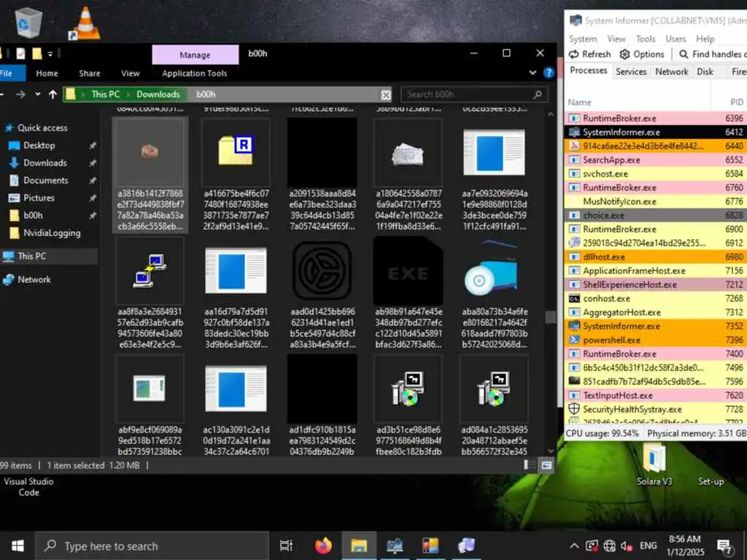Switch to the Network tab in System Informer

(x=671, y=71)
